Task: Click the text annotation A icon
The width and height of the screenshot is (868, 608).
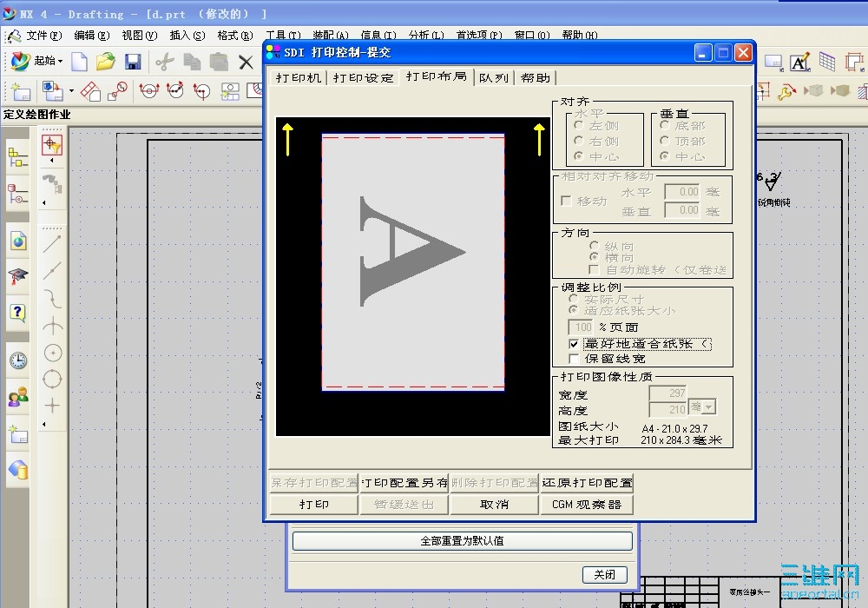Action: tap(800, 62)
